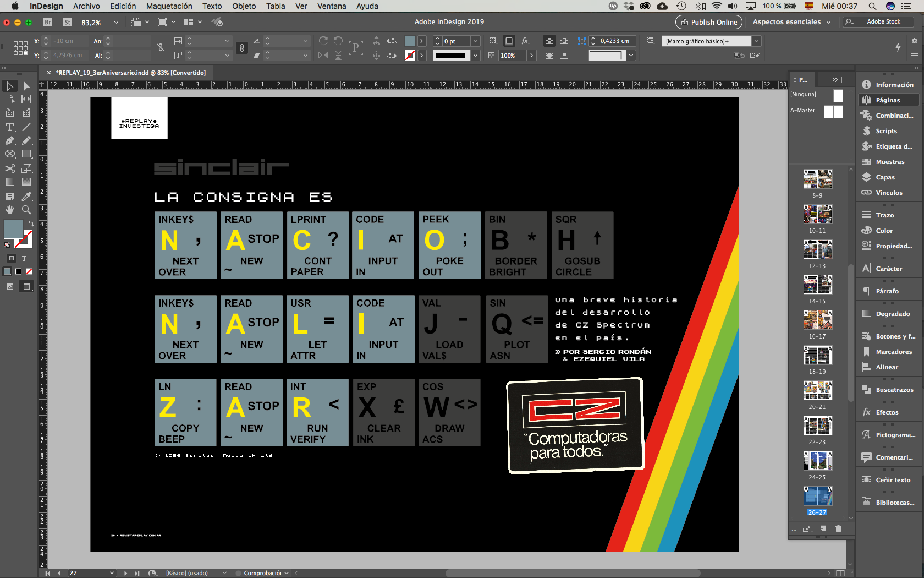Enable wrap around bounding box

click(x=564, y=41)
